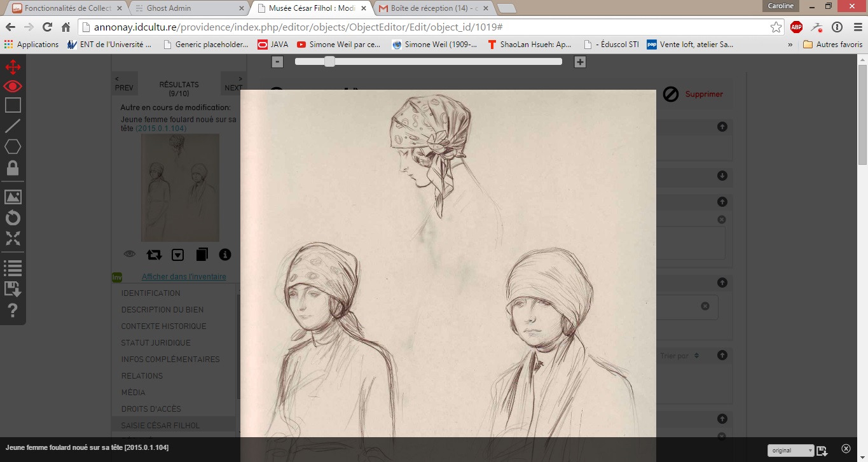This screenshot has width=868, height=462.
Task: Click the duplicate record icon
Action: tap(202, 255)
